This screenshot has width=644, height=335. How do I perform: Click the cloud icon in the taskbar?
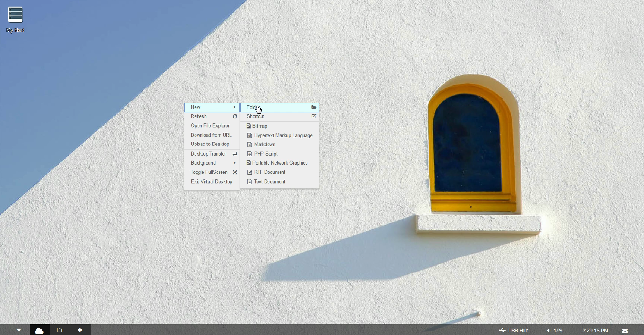pos(39,330)
